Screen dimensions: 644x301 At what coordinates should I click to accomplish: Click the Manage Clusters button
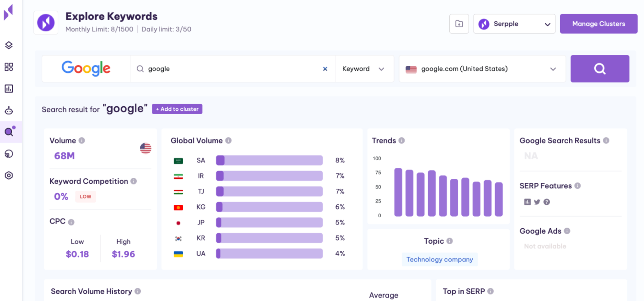pos(599,24)
